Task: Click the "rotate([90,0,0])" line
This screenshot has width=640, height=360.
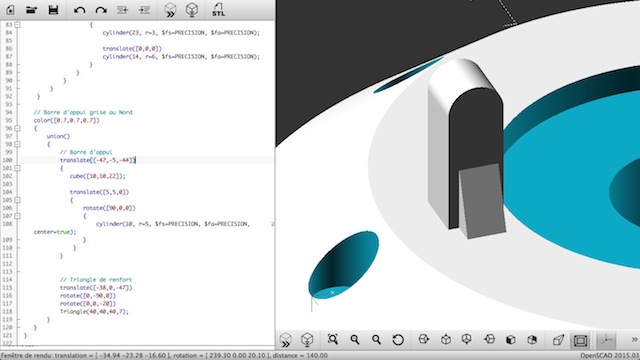Action: click(x=109, y=208)
